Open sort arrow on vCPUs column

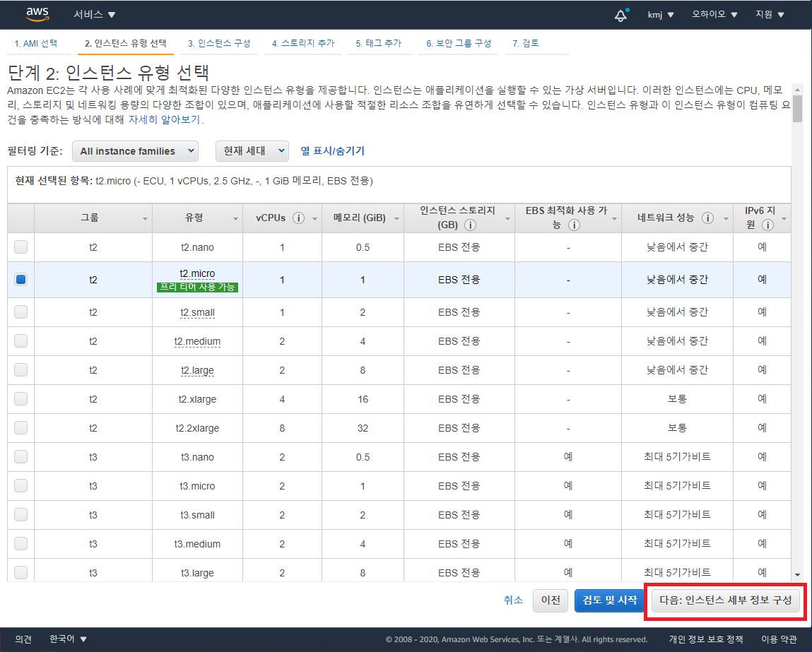click(x=314, y=219)
